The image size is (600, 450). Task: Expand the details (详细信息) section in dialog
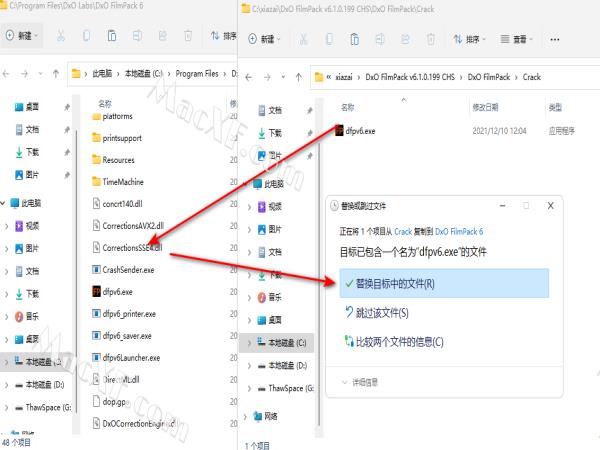tap(360, 382)
